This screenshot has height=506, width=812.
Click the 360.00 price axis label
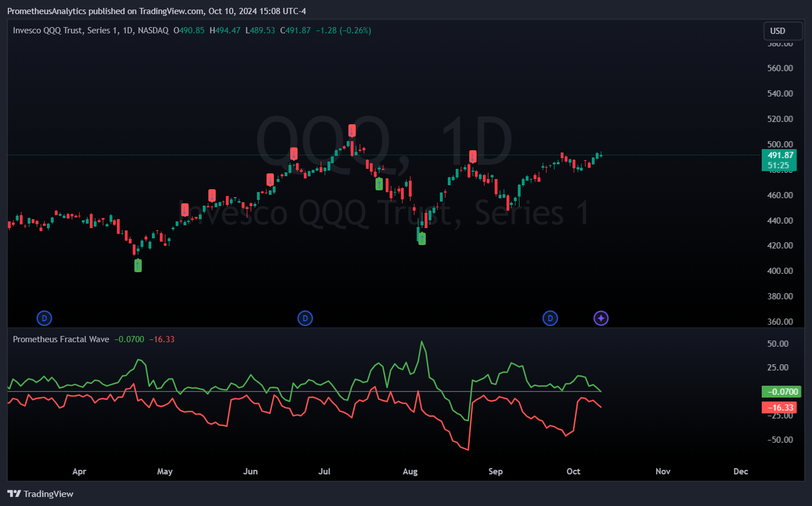coord(780,322)
